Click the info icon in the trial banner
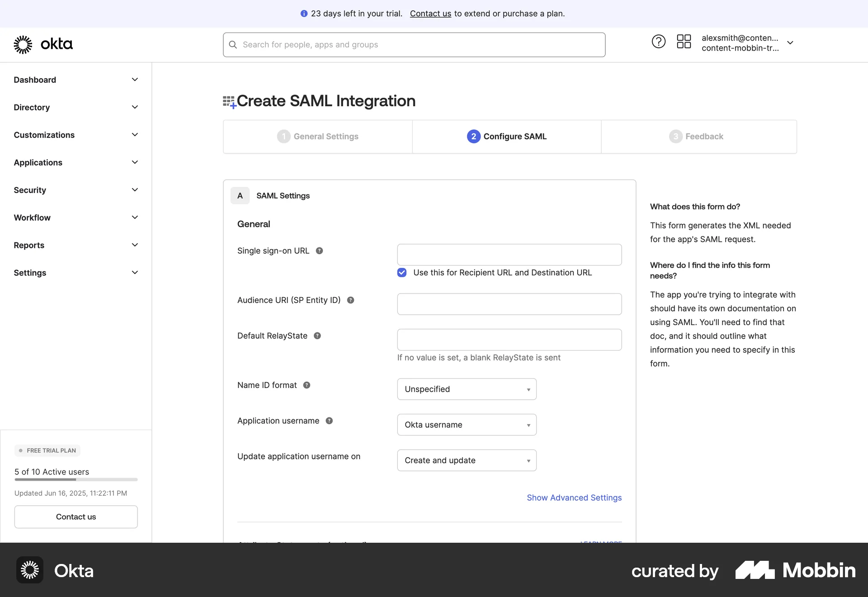This screenshot has height=597, width=868. pyautogui.click(x=304, y=14)
